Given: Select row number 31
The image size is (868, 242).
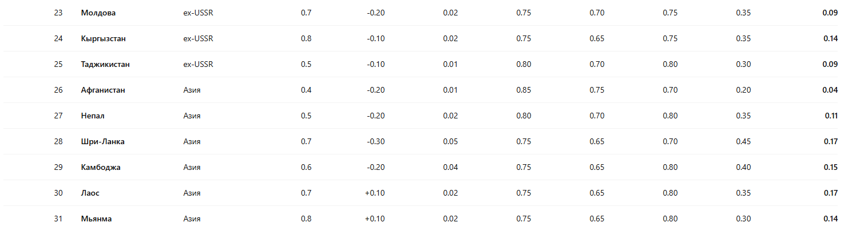Looking at the screenshot, I should coord(58,219).
